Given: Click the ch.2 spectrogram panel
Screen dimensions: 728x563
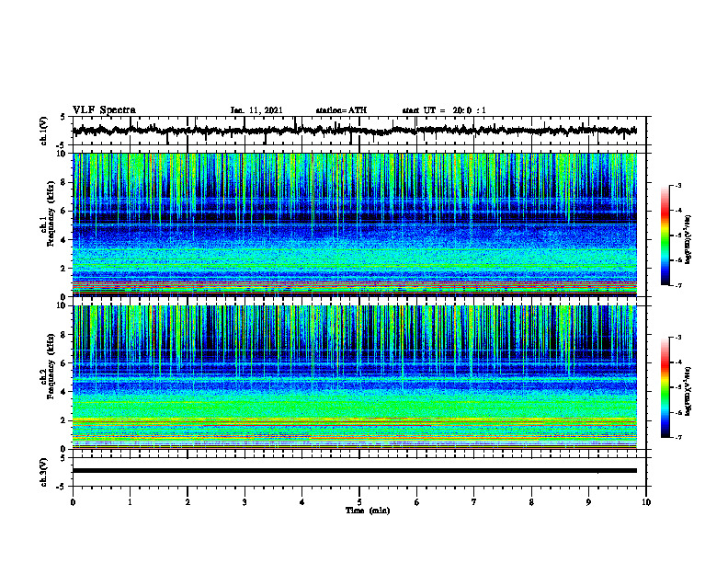Looking at the screenshot, I should pyautogui.click(x=355, y=377).
